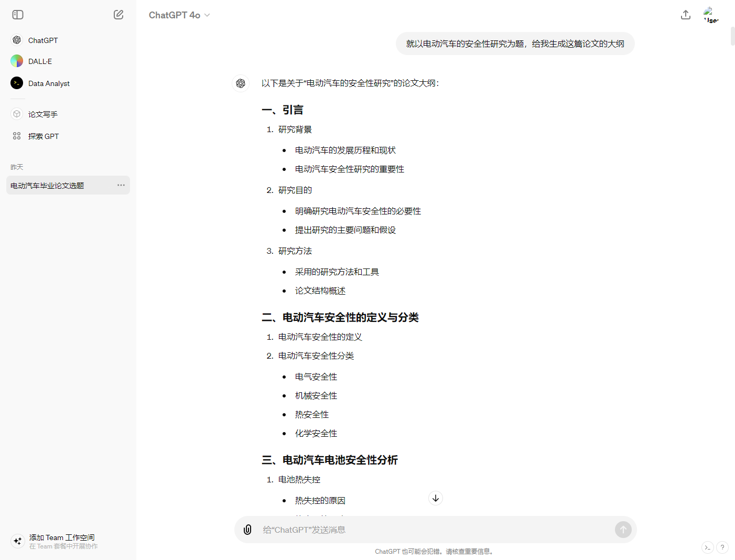Image resolution: width=735 pixels, height=560 pixels.
Task: Click the paperclip attach file icon
Action: [247, 530]
